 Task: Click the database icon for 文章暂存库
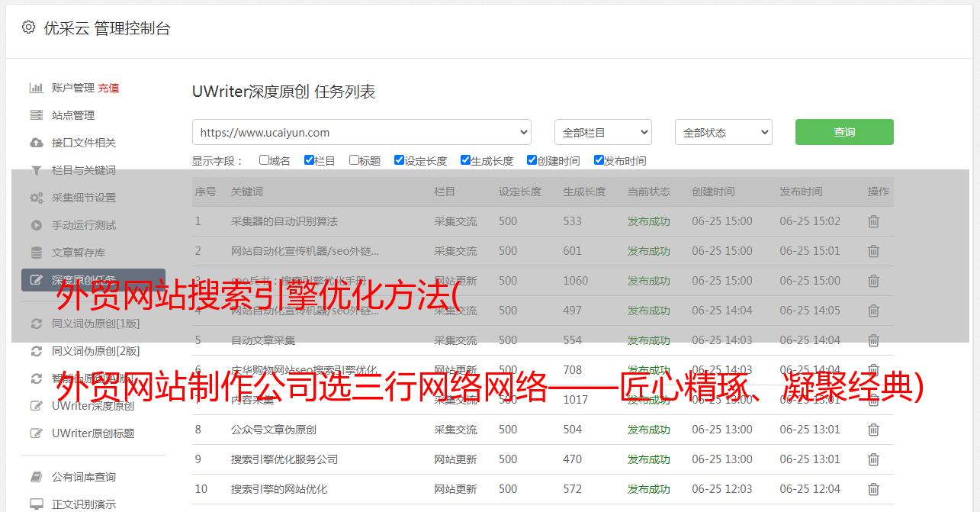(36, 253)
